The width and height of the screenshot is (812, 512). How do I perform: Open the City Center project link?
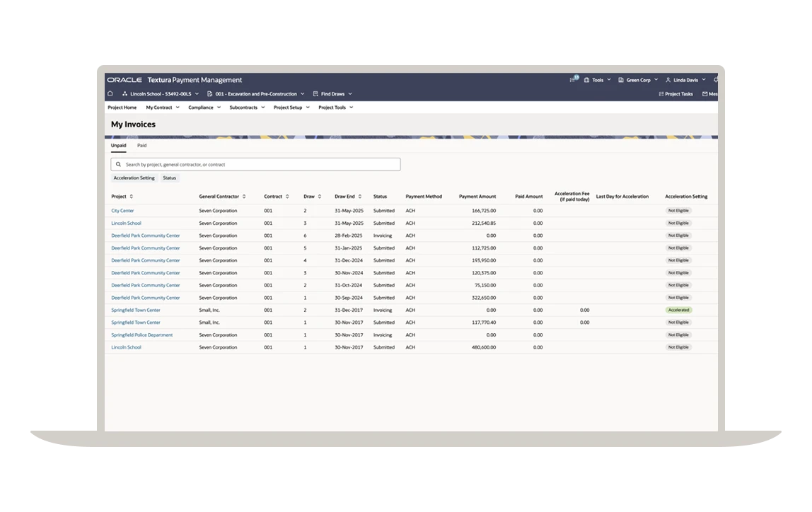[122, 210]
